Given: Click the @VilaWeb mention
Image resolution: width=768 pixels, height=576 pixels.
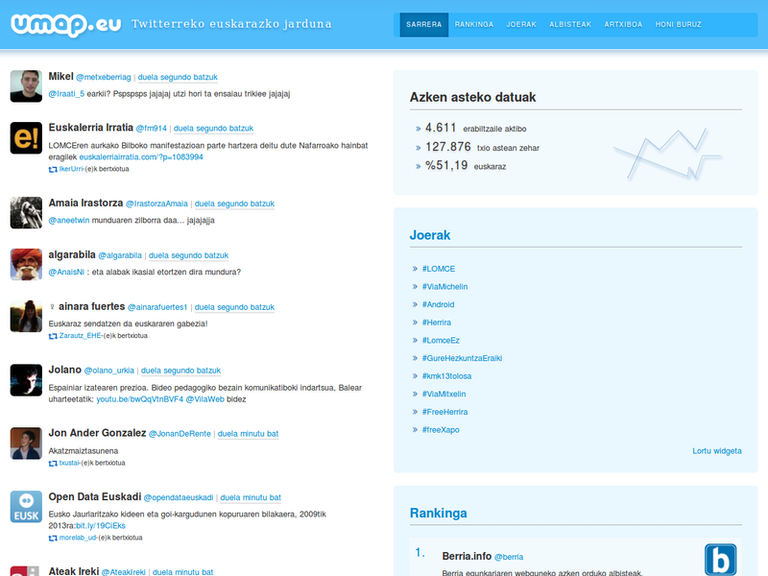Looking at the screenshot, I should click(x=205, y=399).
